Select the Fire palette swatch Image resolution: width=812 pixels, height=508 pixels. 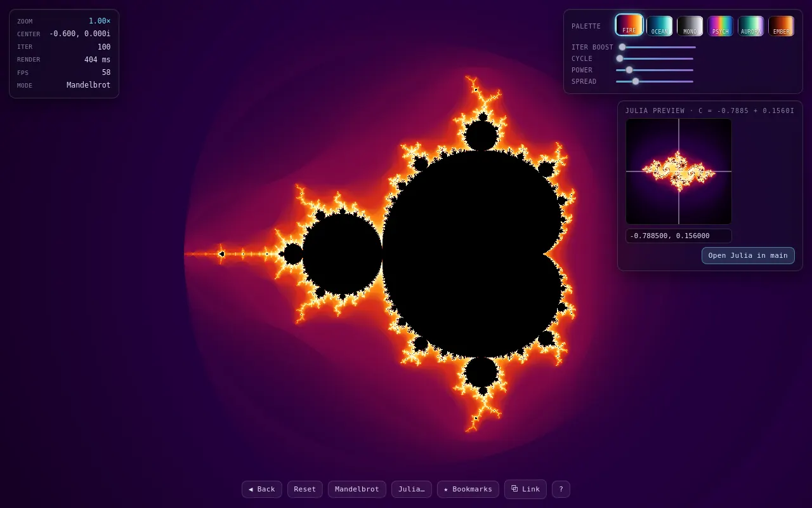point(629,25)
